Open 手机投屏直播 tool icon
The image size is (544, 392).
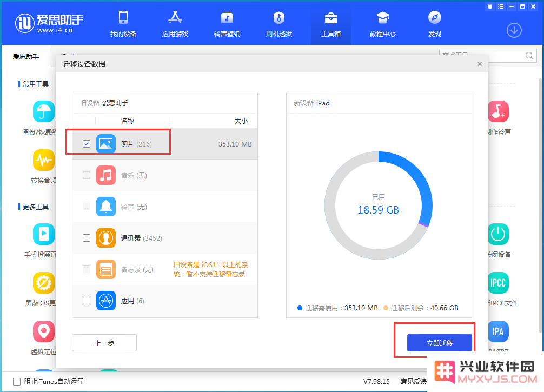point(44,234)
